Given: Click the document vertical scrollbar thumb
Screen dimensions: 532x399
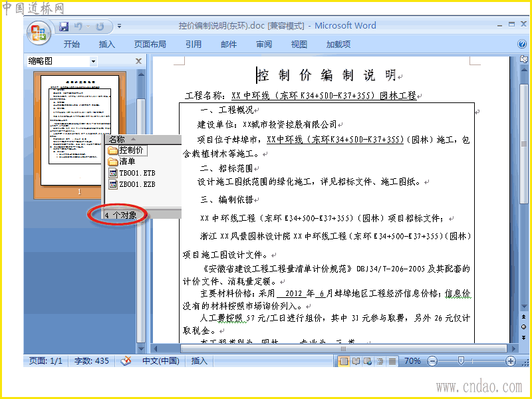Looking at the screenshot, I should pyautogui.click(x=524, y=144).
